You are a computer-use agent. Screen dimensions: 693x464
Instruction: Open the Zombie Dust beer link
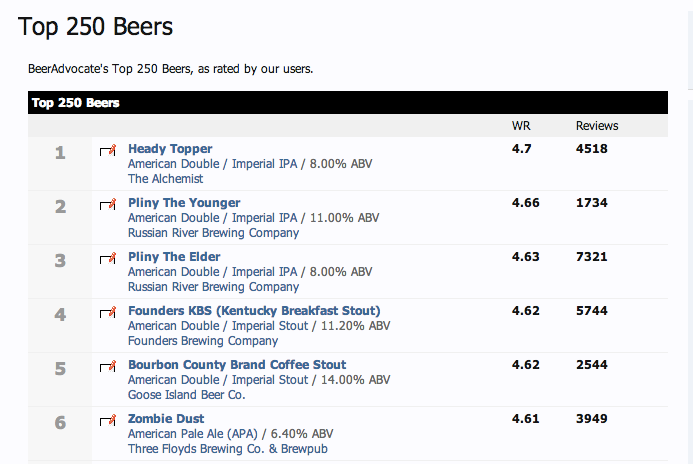point(166,418)
